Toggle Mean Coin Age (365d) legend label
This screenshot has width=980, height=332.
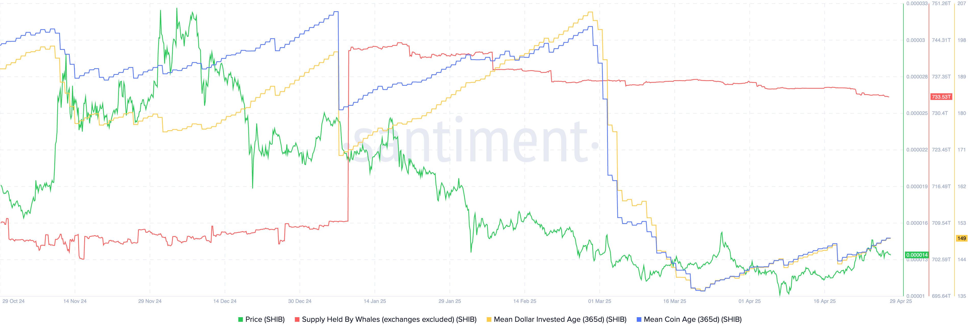click(x=692, y=319)
